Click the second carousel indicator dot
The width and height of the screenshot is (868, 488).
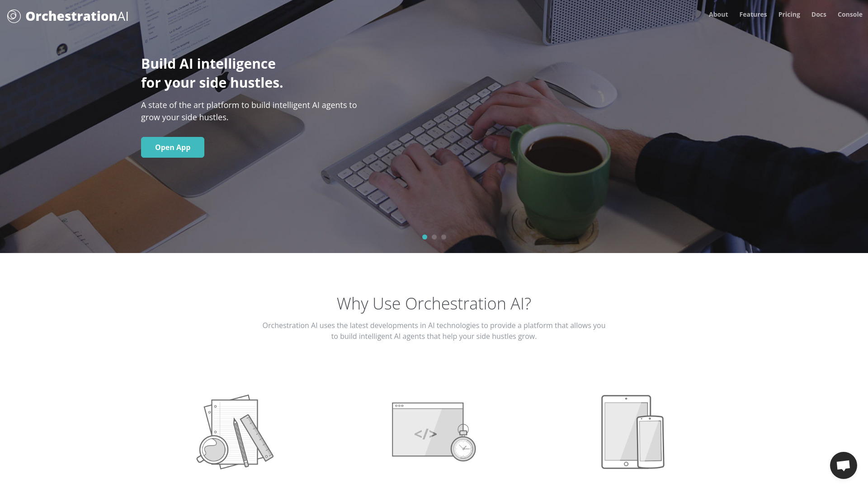point(434,237)
